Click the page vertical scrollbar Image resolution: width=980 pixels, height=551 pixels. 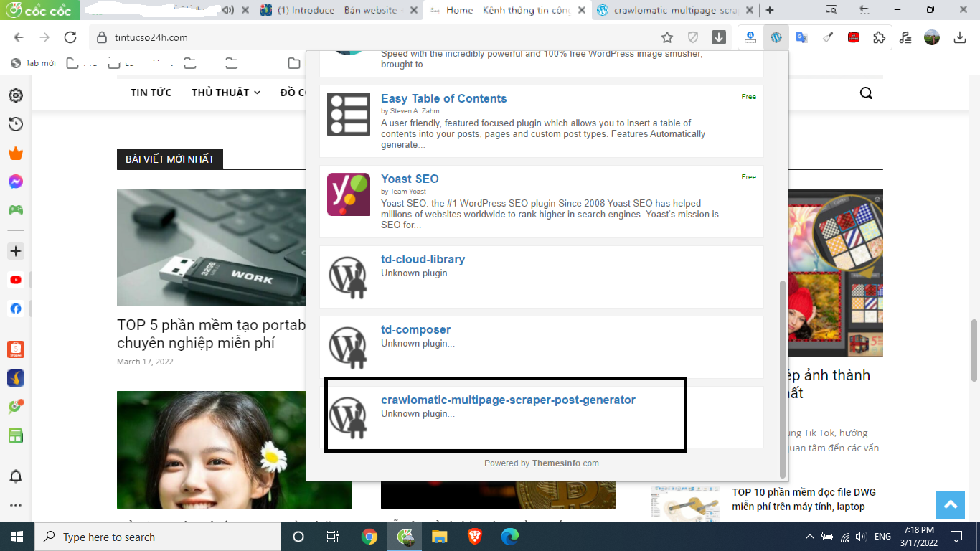click(x=974, y=350)
